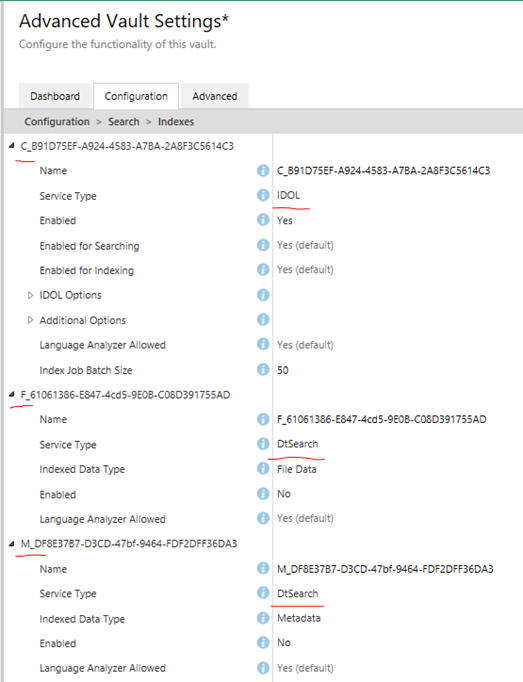The height and width of the screenshot is (682, 523).
Task: Info icon for C_B91D75EF Language Analyzer Allowed
Action: [263, 344]
